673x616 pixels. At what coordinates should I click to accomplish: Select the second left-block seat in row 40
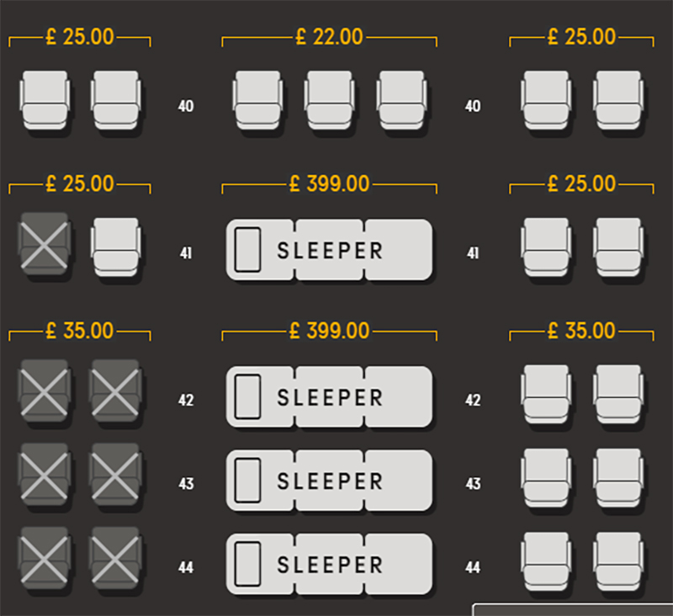[116, 100]
